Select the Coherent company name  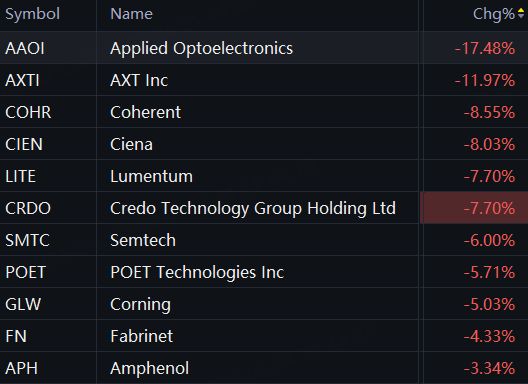pyautogui.click(x=145, y=112)
